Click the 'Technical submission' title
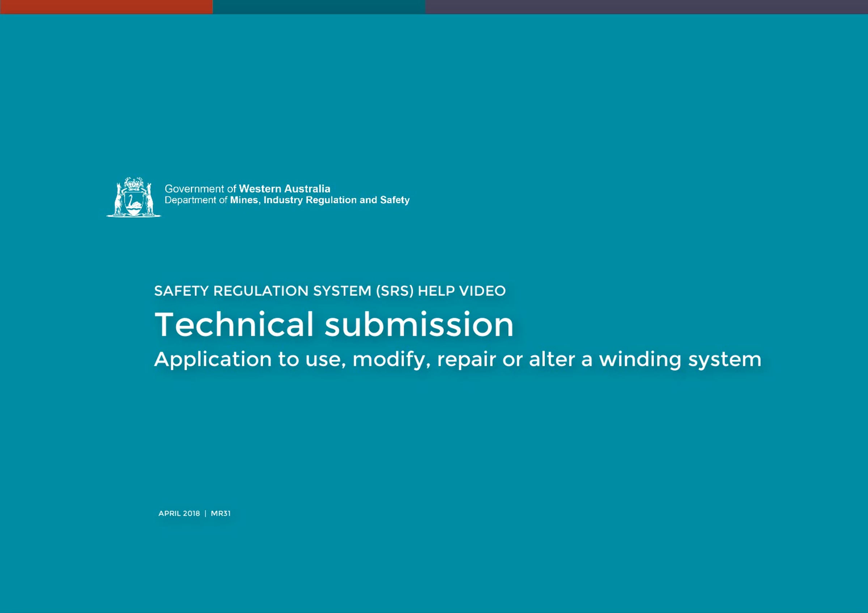 pos(334,324)
